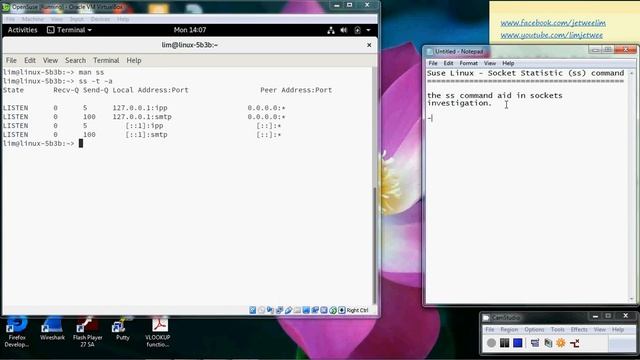Click the GNOME power icon in top bar

(357, 30)
